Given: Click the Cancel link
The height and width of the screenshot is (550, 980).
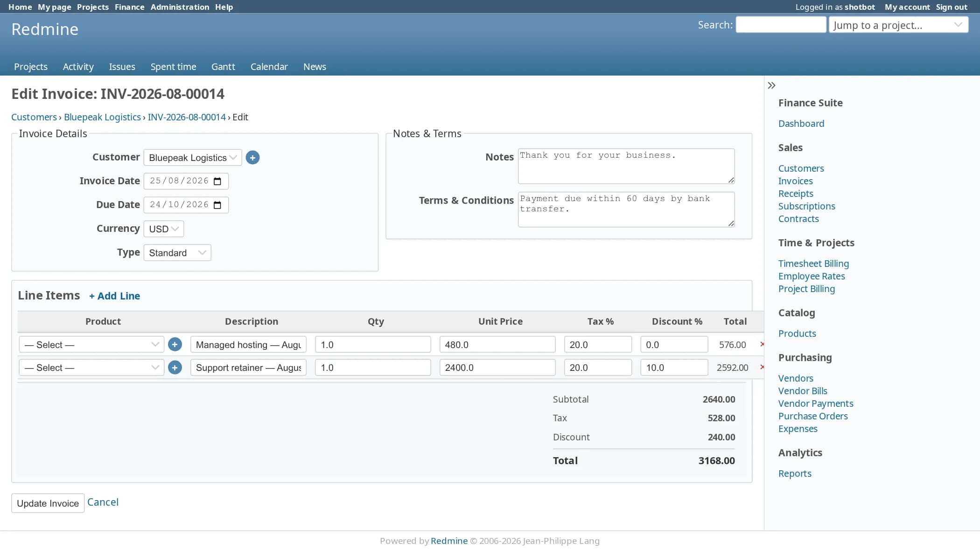Looking at the screenshot, I should (x=103, y=502).
